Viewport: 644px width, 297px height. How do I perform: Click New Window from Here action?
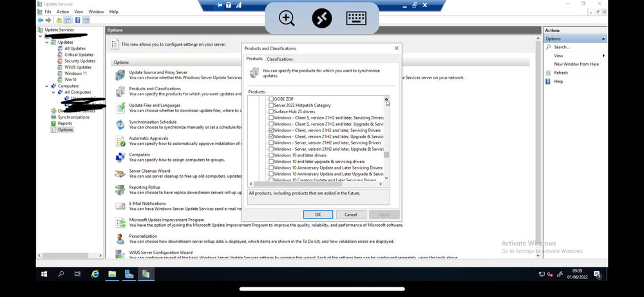tap(576, 64)
